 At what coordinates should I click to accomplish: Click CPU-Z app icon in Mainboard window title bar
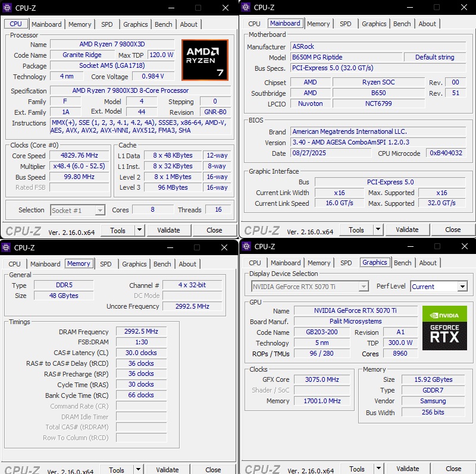coord(246,7)
